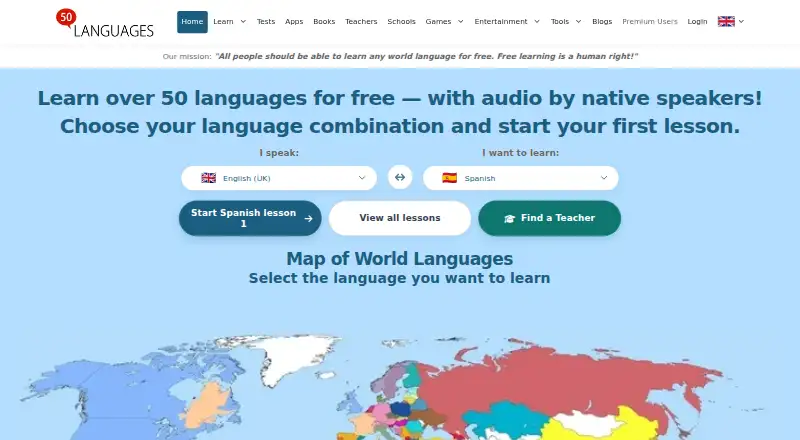Screen dimensions: 800x440
Task: Expand the Entertainment menu
Action: click(x=507, y=22)
